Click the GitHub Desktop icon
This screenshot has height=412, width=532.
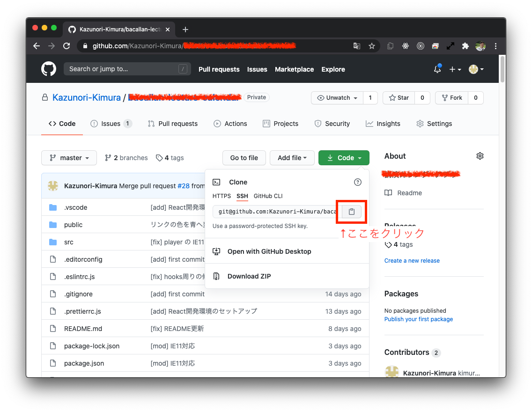click(216, 251)
